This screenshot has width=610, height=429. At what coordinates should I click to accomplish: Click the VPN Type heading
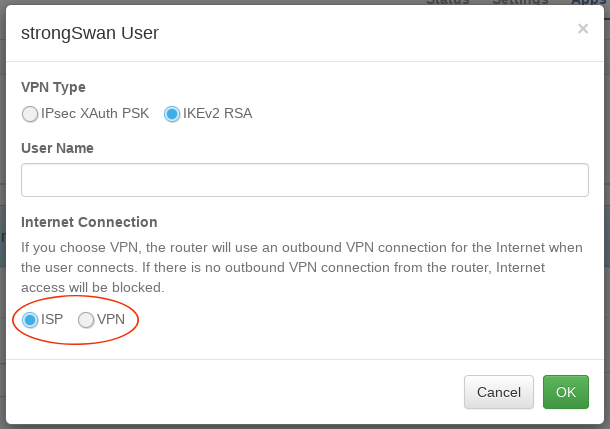pyautogui.click(x=53, y=87)
